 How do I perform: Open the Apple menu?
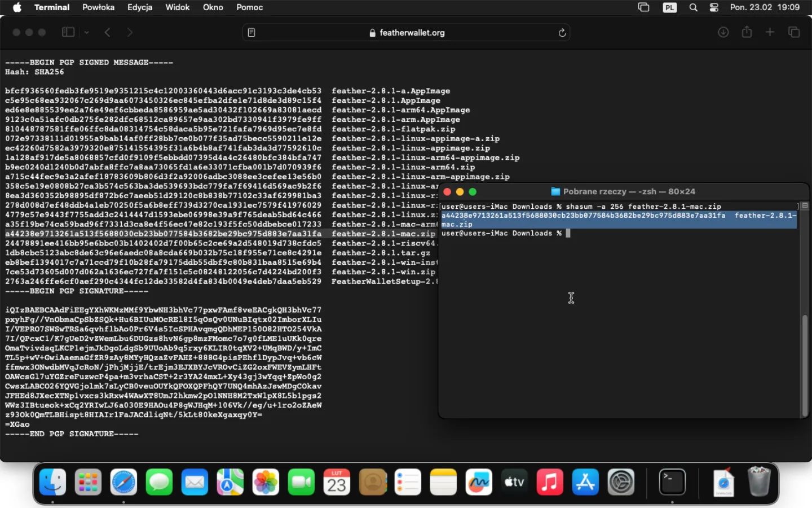(x=17, y=7)
